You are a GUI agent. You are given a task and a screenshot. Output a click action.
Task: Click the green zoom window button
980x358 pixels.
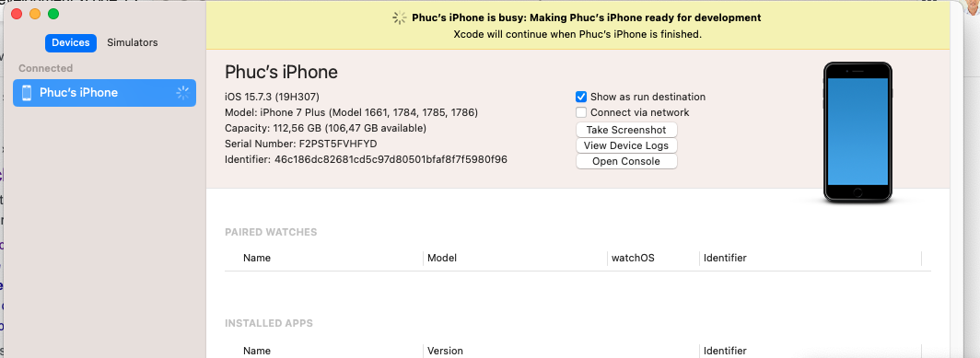pos(53,14)
